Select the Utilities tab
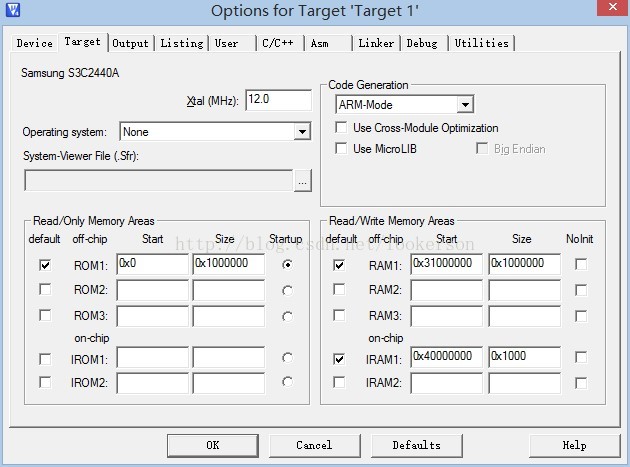 click(481, 43)
